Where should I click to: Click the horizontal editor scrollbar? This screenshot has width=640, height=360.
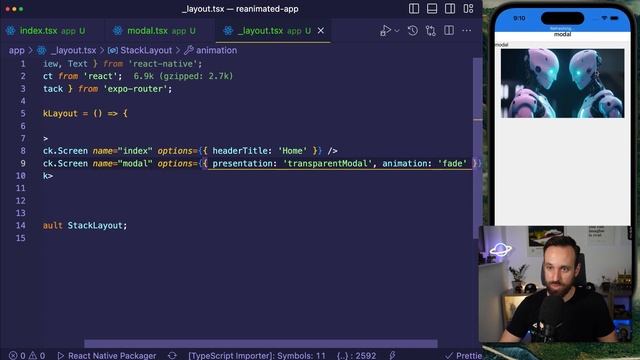(x=260, y=343)
